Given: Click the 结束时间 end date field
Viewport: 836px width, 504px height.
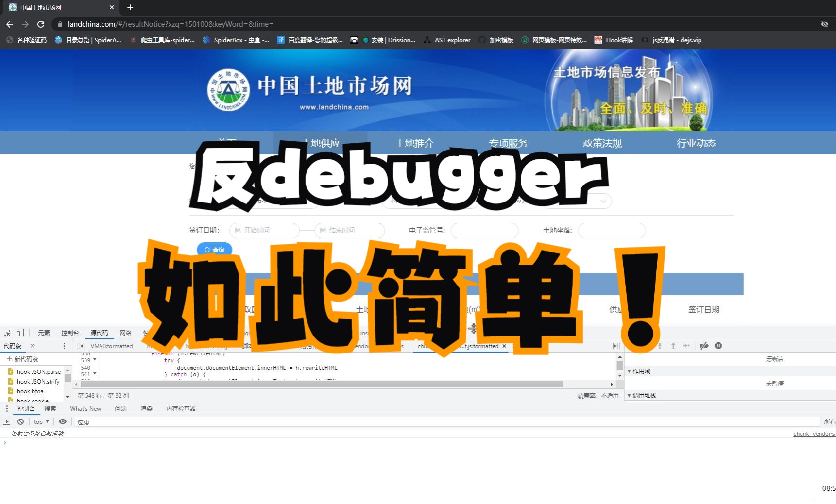Looking at the screenshot, I should point(350,230).
